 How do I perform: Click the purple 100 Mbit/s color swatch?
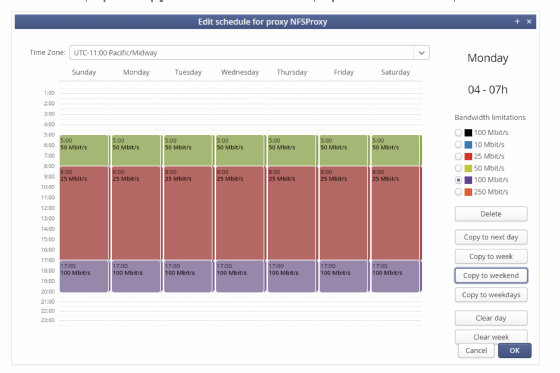468,180
